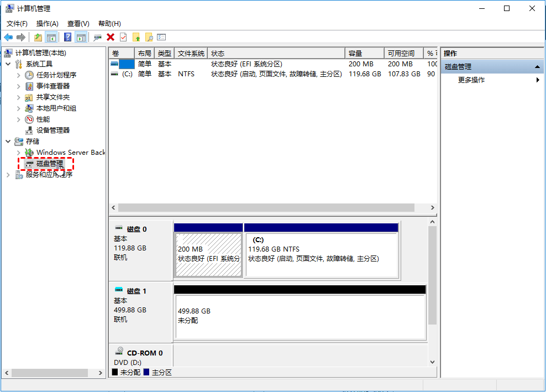Toggle the show/hide console tree icon
This screenshot has height=392, width=546.
click(51, 37)
